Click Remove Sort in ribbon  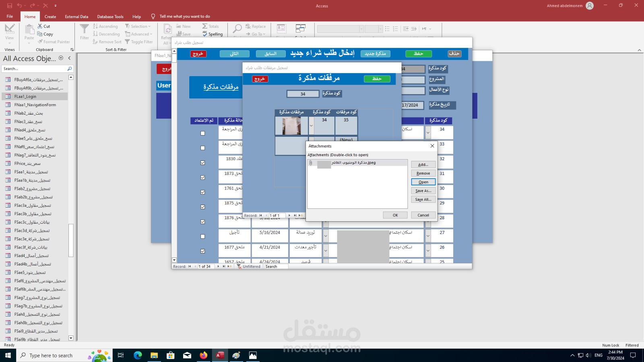[107, 42]
